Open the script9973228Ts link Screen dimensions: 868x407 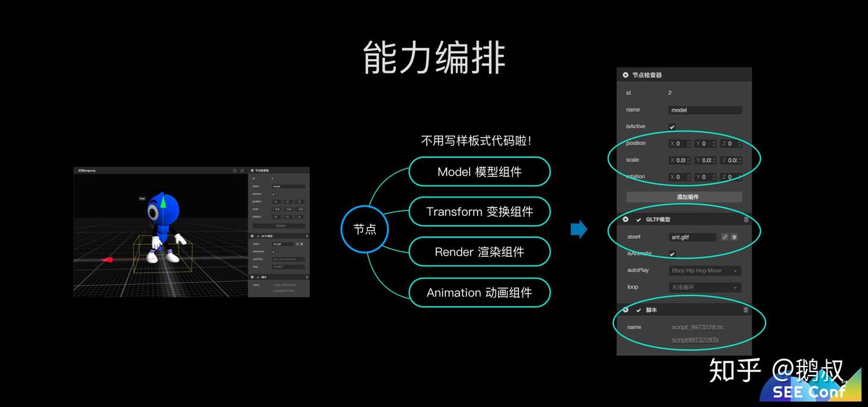696,339
